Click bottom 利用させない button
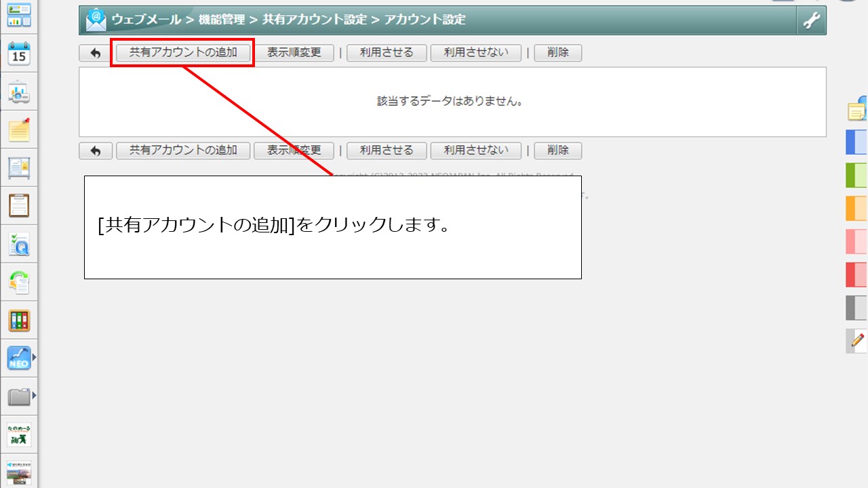This screenshot has width=868, height=488. point(476,150)
